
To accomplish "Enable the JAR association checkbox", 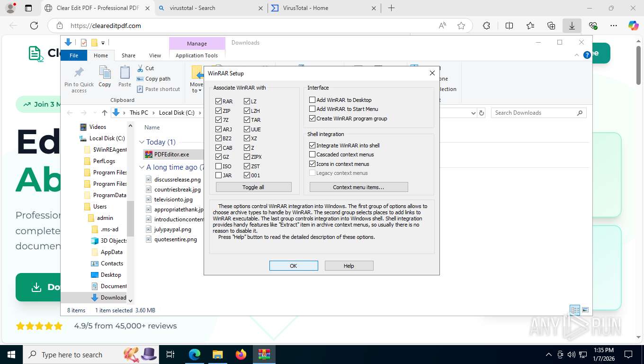I will click(218, 175).
